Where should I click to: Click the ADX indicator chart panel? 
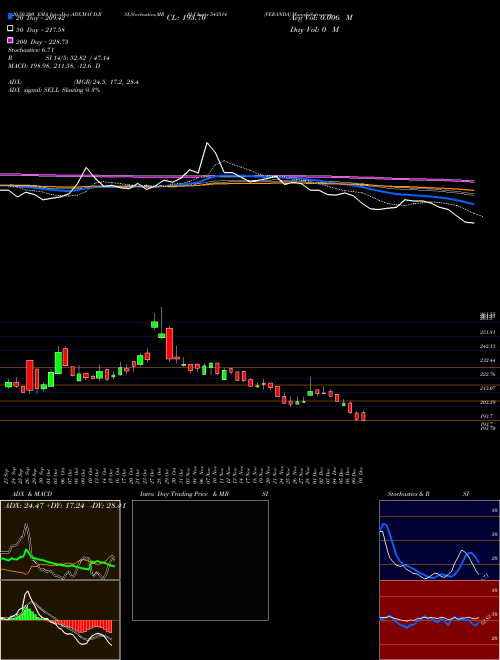point(60,540)
